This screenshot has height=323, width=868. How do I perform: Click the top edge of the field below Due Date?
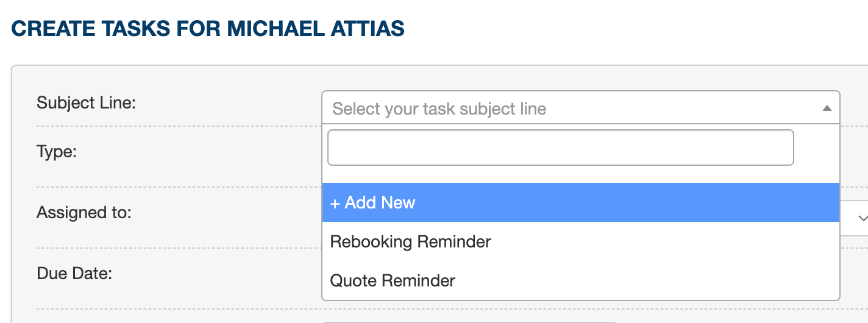[469, 322]
